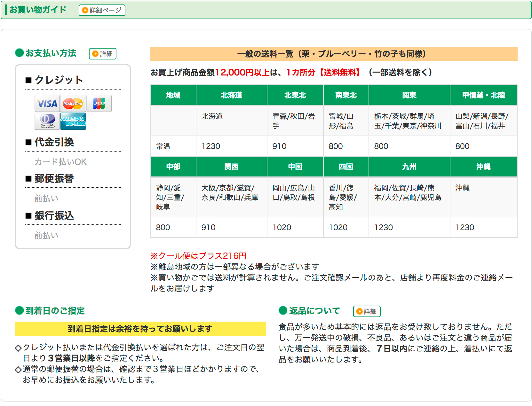Click the 中部 fee 800 cell

173,227
